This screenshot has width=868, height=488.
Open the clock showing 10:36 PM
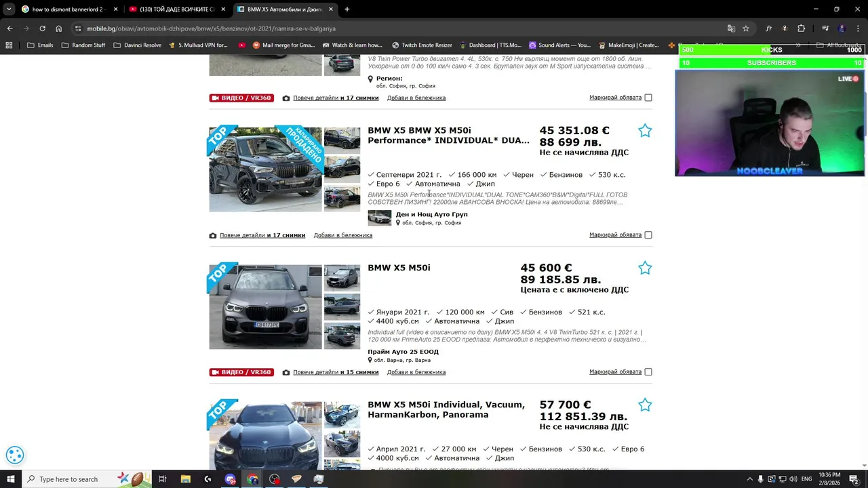click(x=830, y=479)
